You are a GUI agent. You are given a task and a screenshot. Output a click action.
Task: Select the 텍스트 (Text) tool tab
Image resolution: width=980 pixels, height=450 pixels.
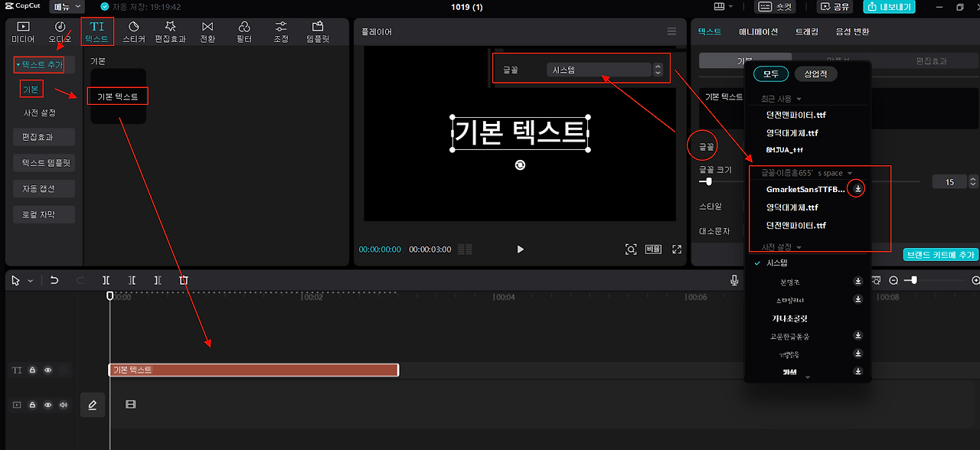click(97, 31)
